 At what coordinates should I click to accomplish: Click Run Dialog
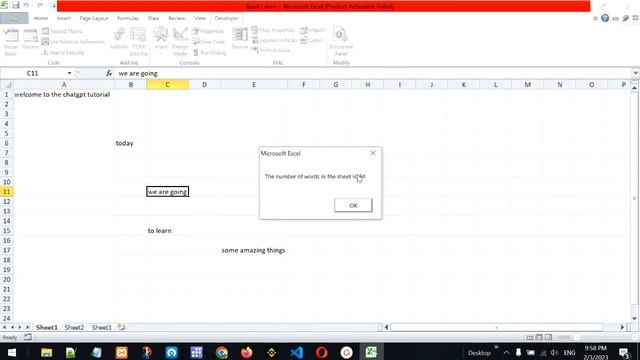(209, 53)
